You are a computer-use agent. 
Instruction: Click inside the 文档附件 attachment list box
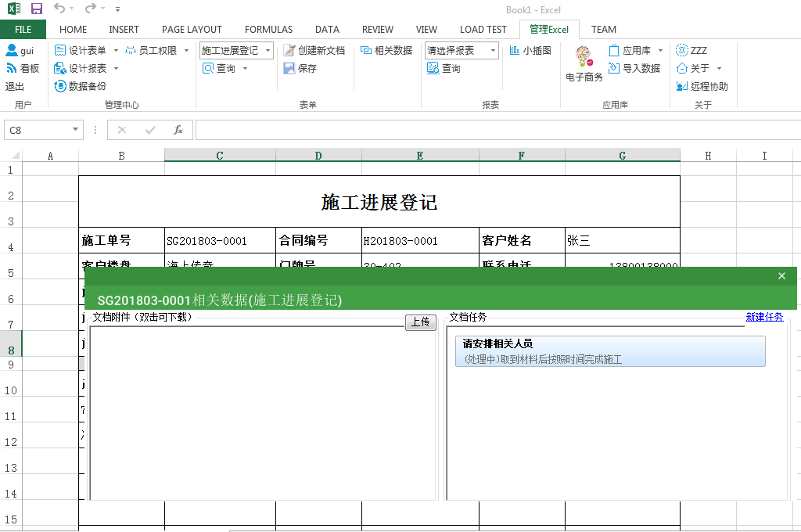[263, 413]
